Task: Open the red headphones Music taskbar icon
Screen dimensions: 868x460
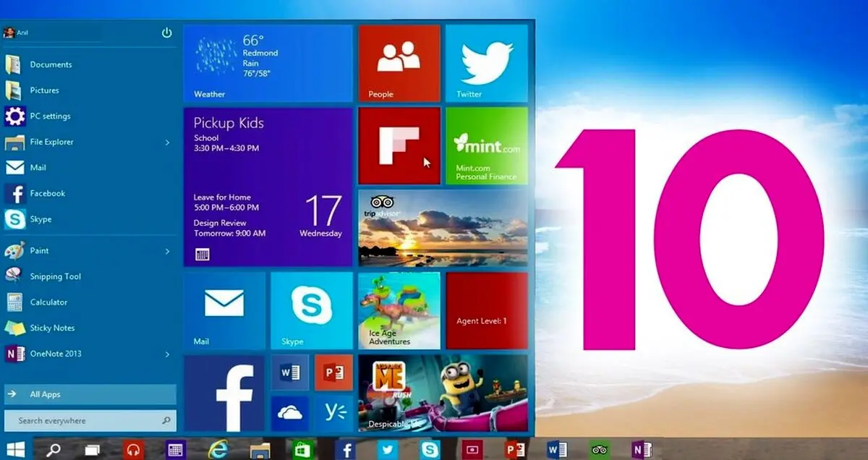Action: [132, 449]
